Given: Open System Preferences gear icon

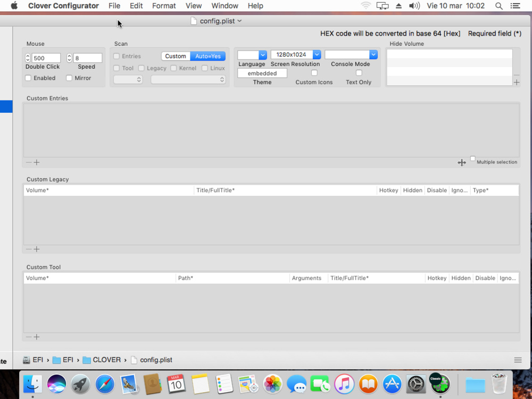Looking at the screenshot, I should (x=416, y=384).
